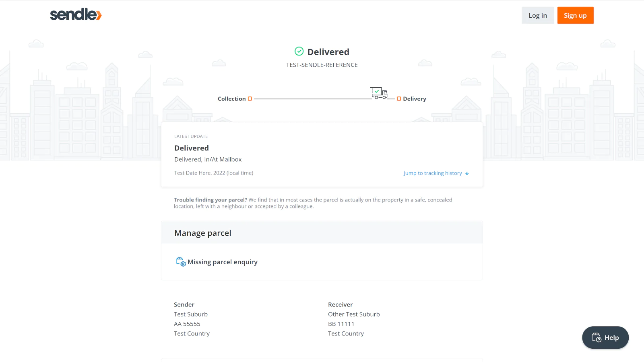Click 'Other Test Suburb' receiver line
Image resolution: width=644 pixels, height=362 pixels.
[x=354, y=314]
